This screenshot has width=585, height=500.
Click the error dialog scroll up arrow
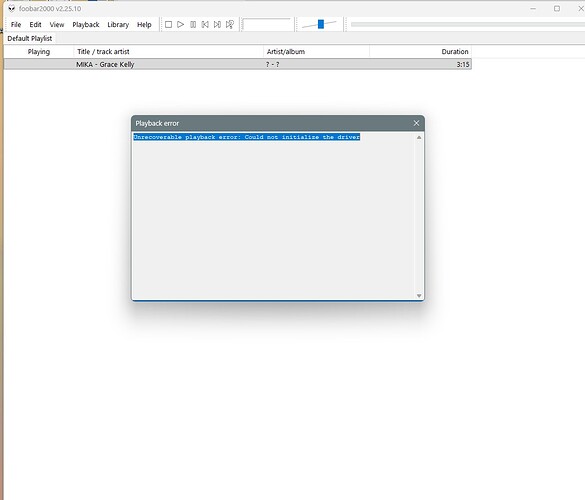pyautogui.click(x=419, y=137)
